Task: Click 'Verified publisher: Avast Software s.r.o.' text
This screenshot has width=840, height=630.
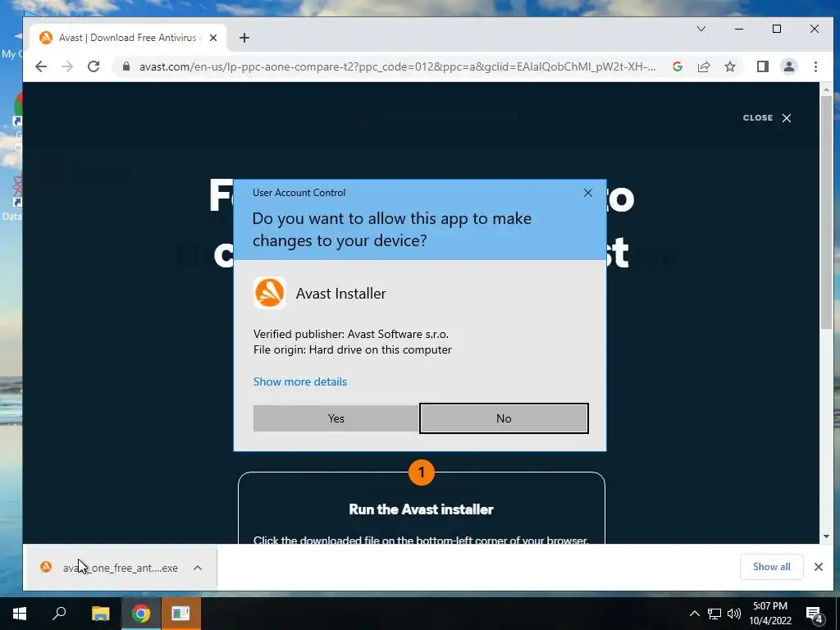Action: point(351,334)
